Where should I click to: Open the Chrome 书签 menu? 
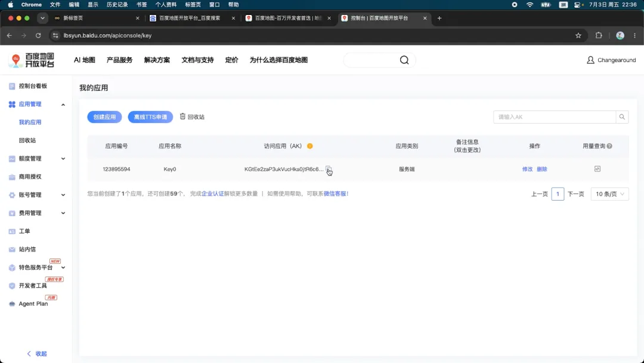pos(142,5)
